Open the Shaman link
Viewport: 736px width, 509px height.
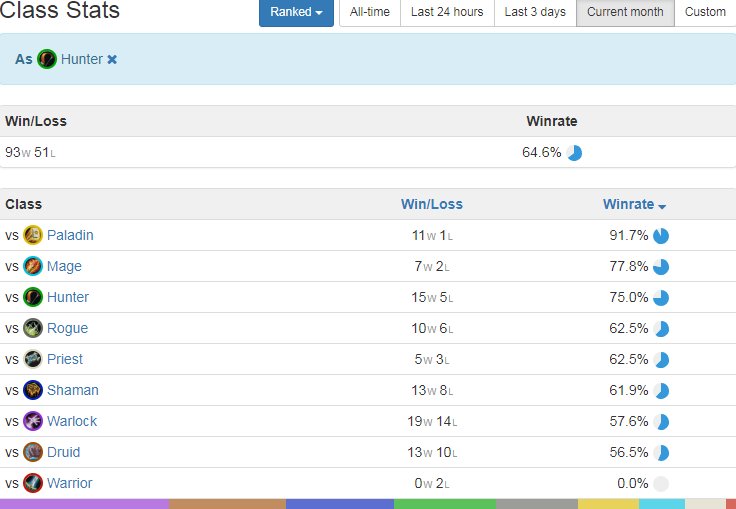[x=73, y=390]
